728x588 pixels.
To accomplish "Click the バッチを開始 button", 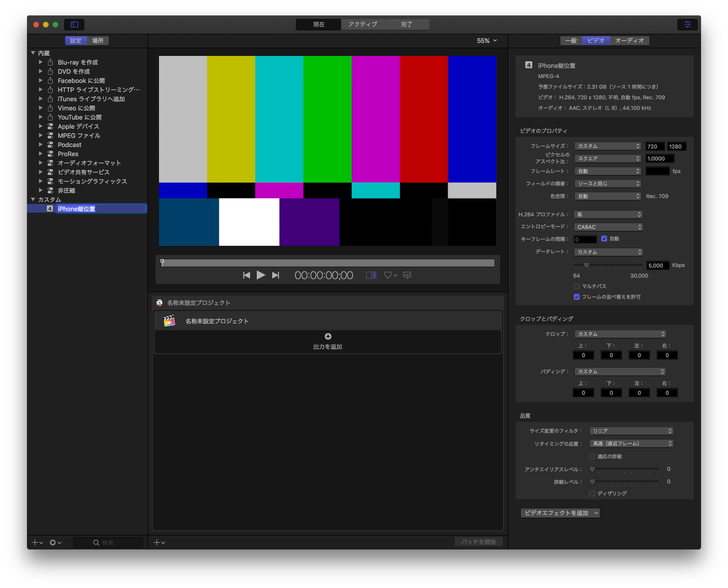I will pos(478,542).
